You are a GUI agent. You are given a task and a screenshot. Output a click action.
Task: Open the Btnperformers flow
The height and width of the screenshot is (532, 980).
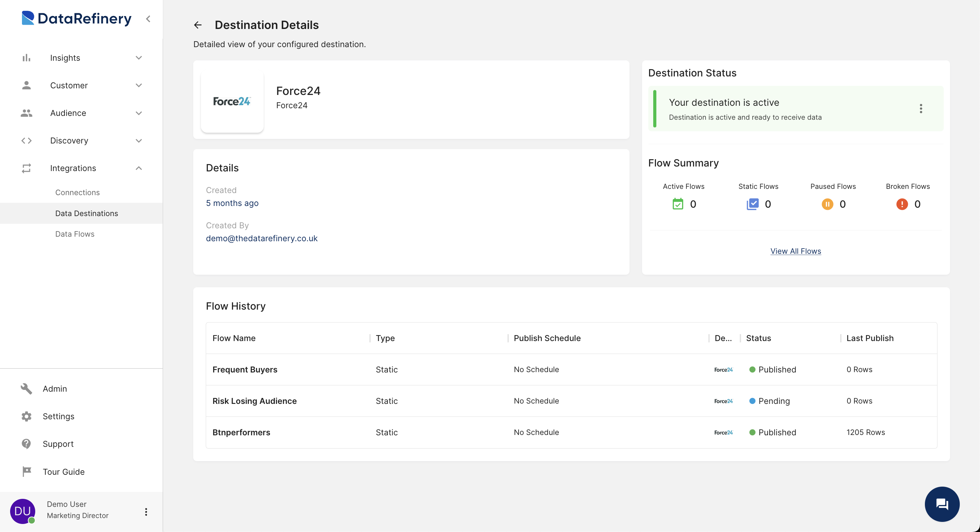[241, 432]
